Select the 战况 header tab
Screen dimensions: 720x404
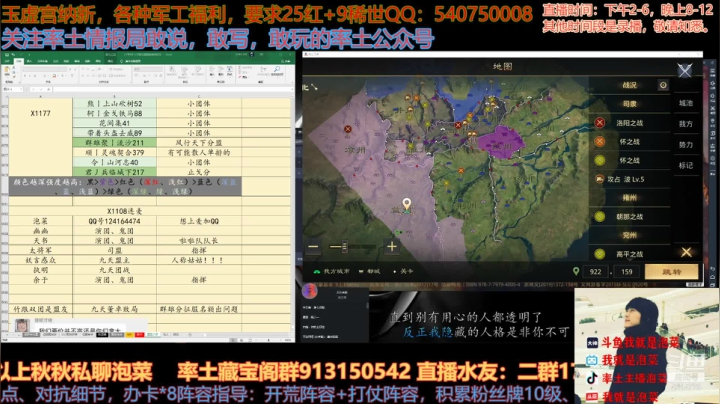pos(630,85)
